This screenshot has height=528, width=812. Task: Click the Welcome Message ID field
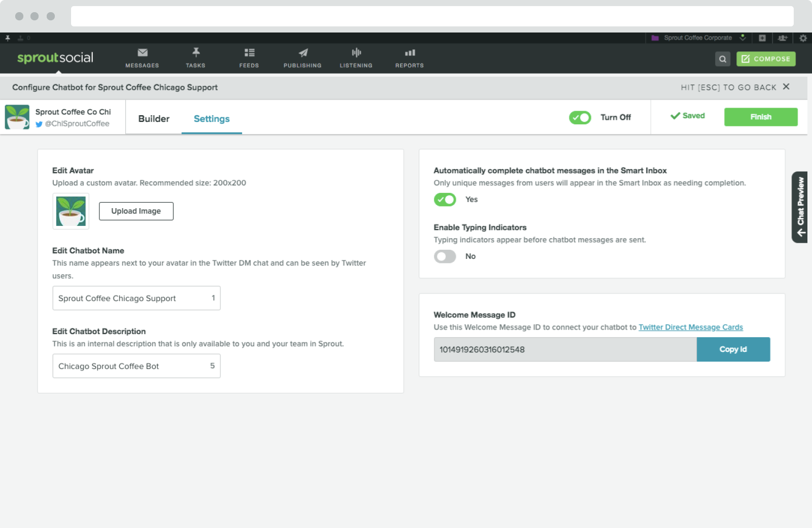(x=565, y=349)
